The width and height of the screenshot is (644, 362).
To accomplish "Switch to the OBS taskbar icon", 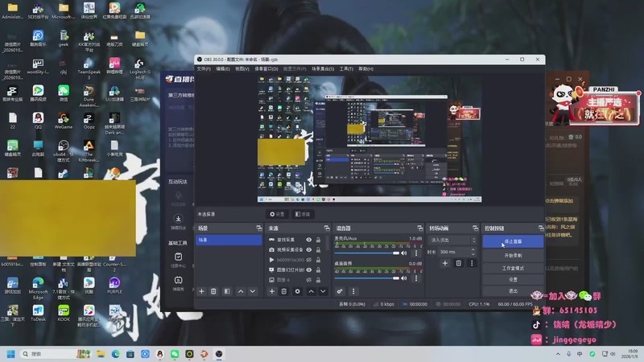I will 219,354.
